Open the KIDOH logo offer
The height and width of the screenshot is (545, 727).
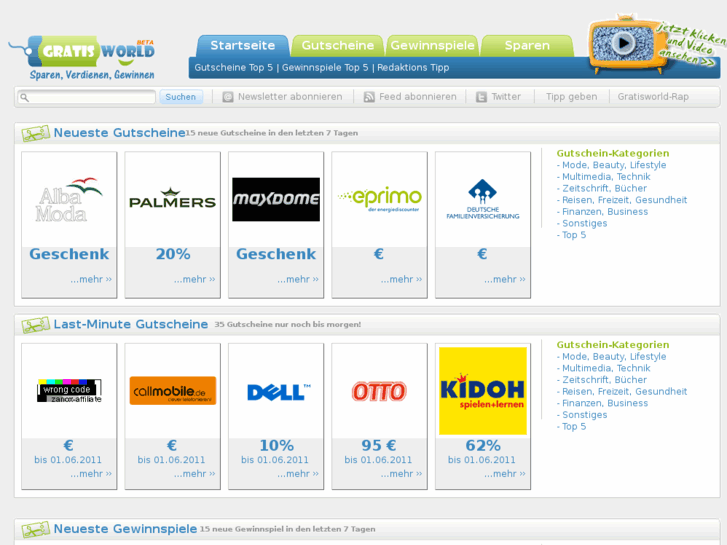483,391
